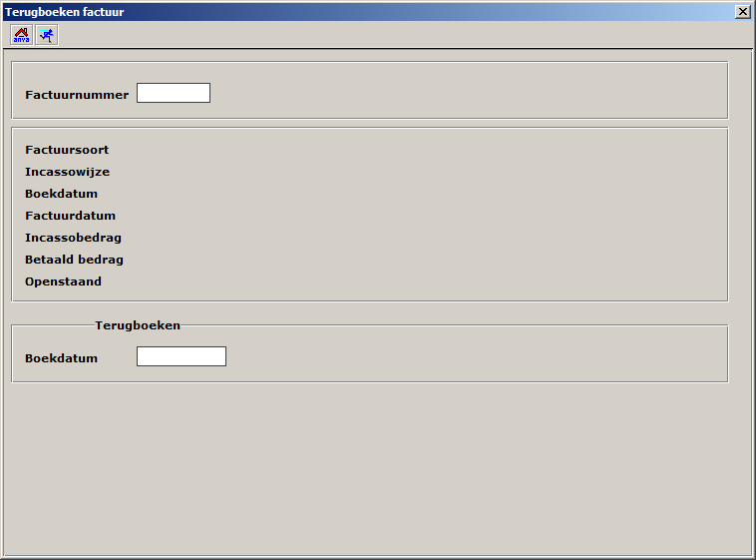The height and width of the screenshot is (560, 756).
Task: Click the Boekdatum label above Factuurdatum
Action: (61, 194)
